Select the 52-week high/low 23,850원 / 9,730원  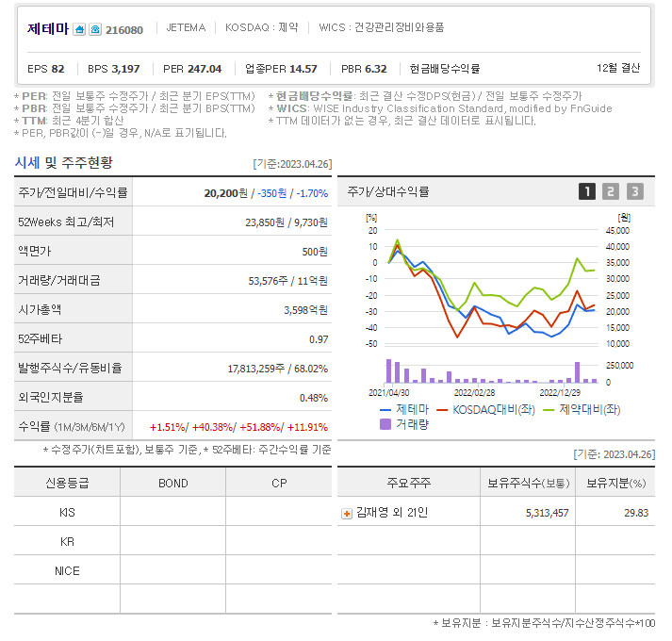pos(287,222)
